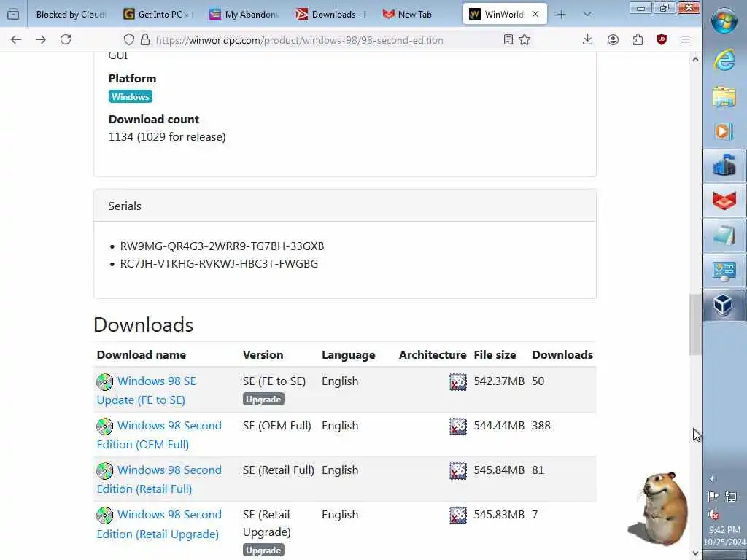The width and height of the screenshot is (747, 560).
Task: Open VirtualBox cube taskbar icon
Action: tap(724, 306)
